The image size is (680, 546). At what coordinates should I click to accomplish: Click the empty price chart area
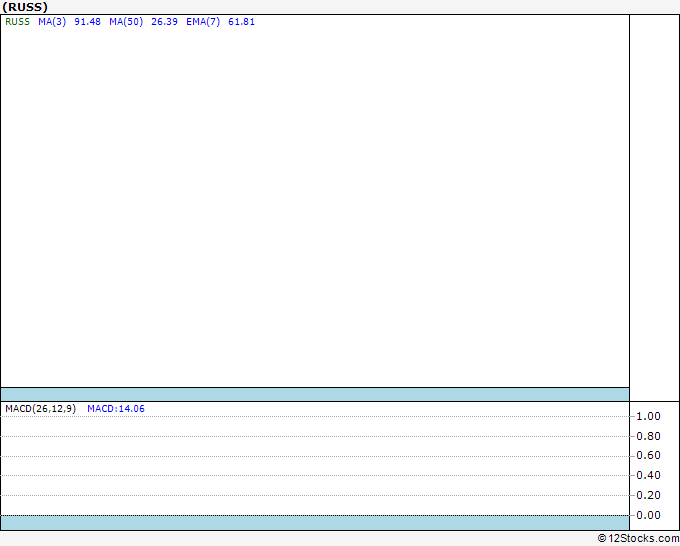tap(315, 206)
